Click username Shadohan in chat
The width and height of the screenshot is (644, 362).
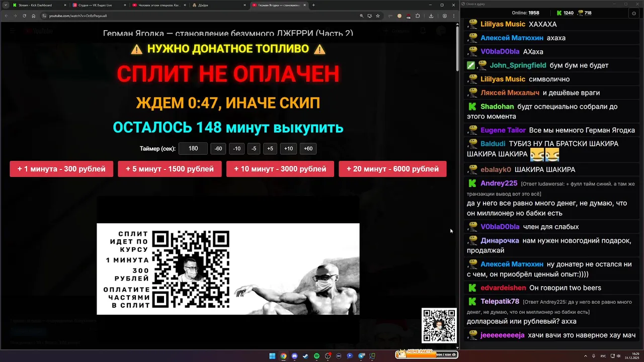(497, 107)
